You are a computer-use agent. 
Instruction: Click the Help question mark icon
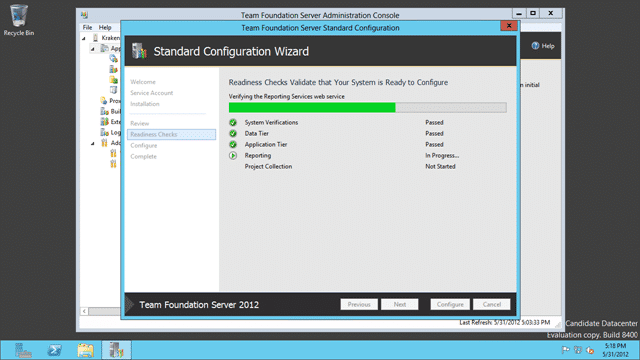[536, 46]
